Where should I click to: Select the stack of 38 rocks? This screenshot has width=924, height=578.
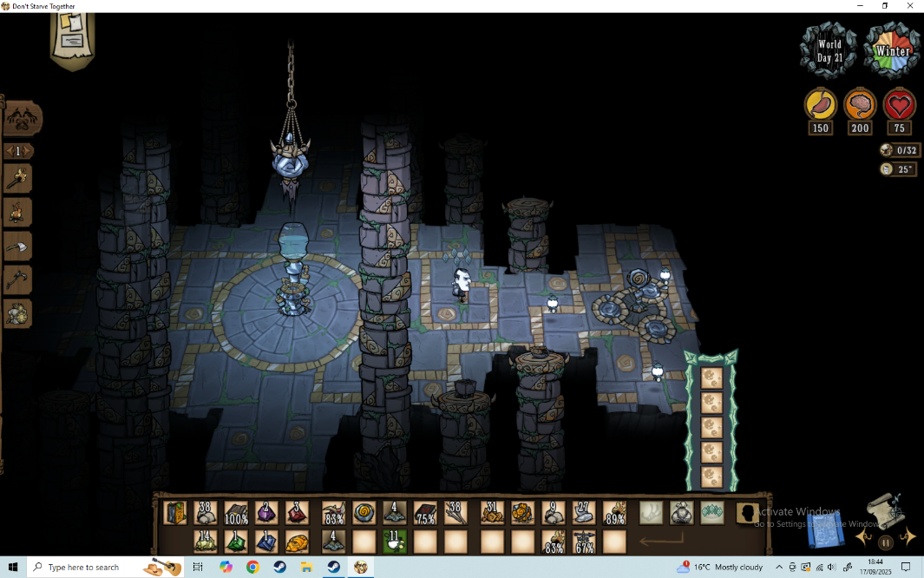[x=205, y=513]
